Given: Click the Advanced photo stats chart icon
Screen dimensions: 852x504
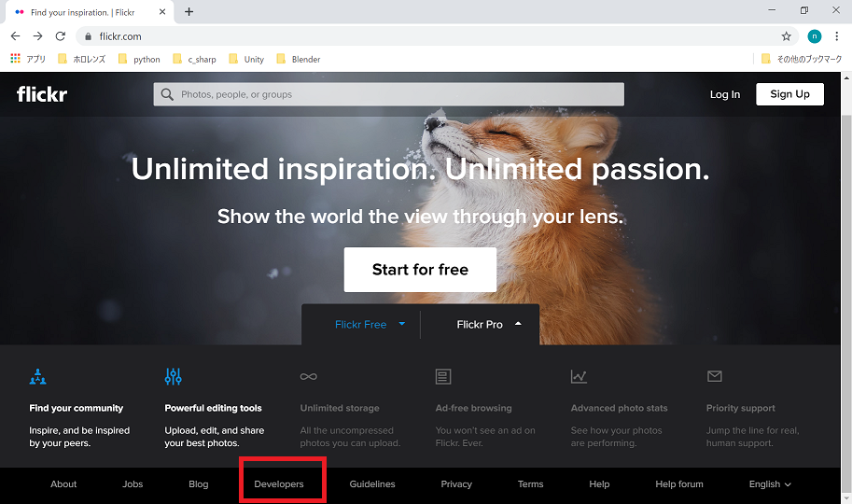Looking at the screenshot, I should pos(579,376).
